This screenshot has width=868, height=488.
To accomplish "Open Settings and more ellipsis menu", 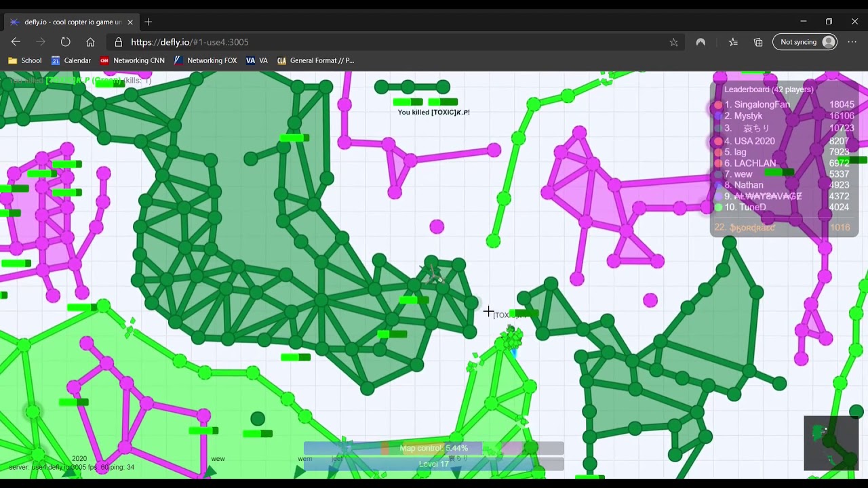I will coord(852,42).
